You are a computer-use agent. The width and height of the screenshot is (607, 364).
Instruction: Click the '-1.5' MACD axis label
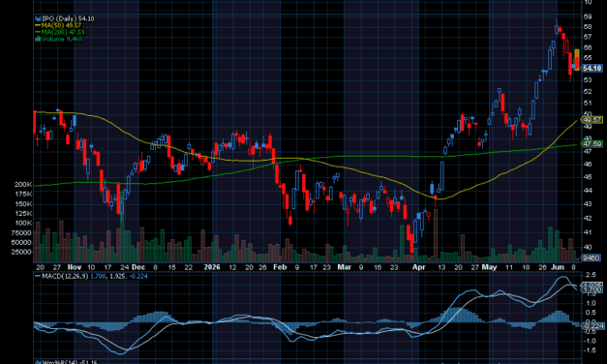590,350
